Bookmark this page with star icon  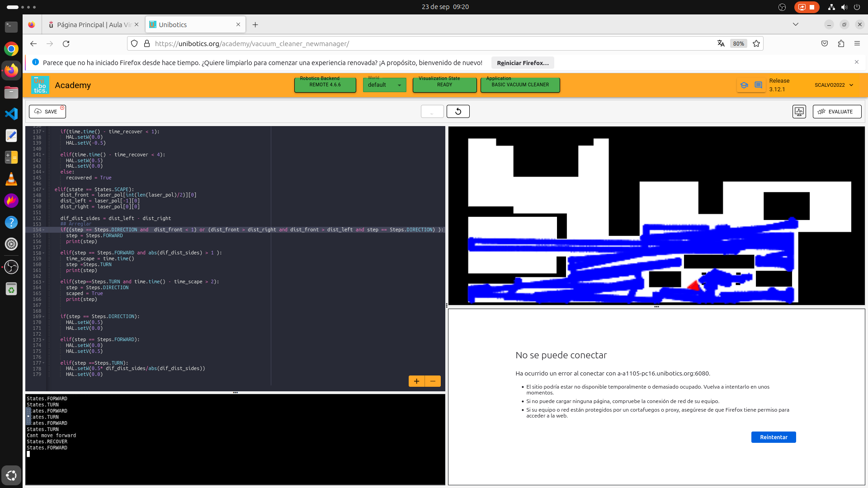click(x=756, y=44)
